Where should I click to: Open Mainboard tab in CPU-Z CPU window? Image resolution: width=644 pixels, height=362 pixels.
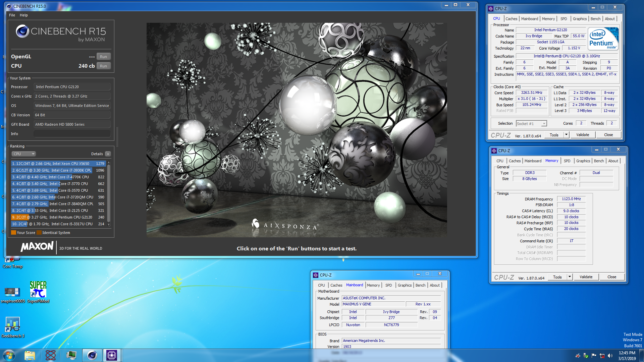coord(529,19)
